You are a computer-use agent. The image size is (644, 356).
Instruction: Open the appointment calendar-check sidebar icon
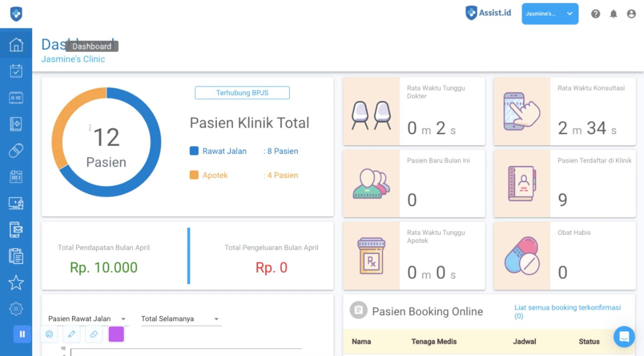tap(16, 71)
